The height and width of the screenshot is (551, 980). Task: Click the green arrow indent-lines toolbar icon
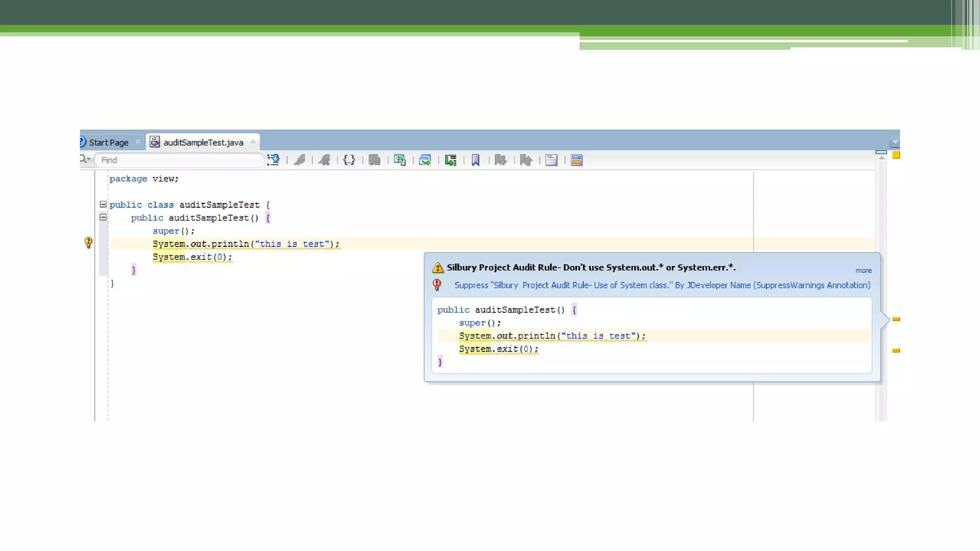pyautogui.click(x=450, y=160)
